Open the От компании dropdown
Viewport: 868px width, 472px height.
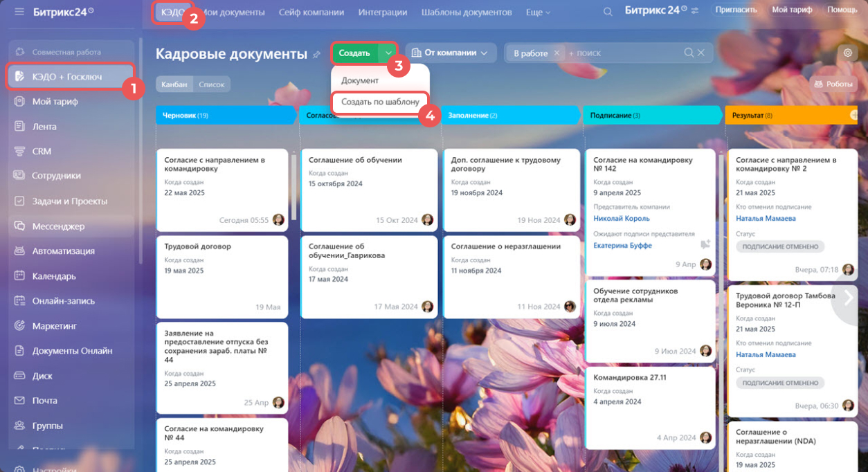pos(451,53)
